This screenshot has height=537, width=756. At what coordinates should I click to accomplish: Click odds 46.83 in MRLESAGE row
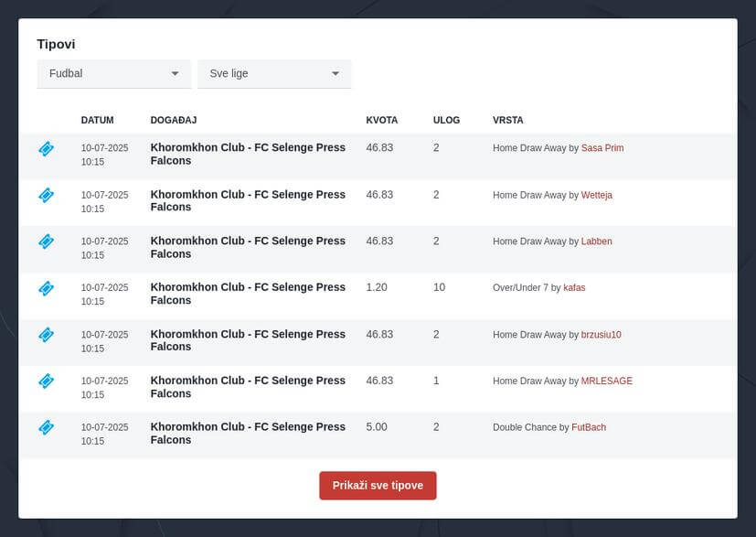pos(379,381)
